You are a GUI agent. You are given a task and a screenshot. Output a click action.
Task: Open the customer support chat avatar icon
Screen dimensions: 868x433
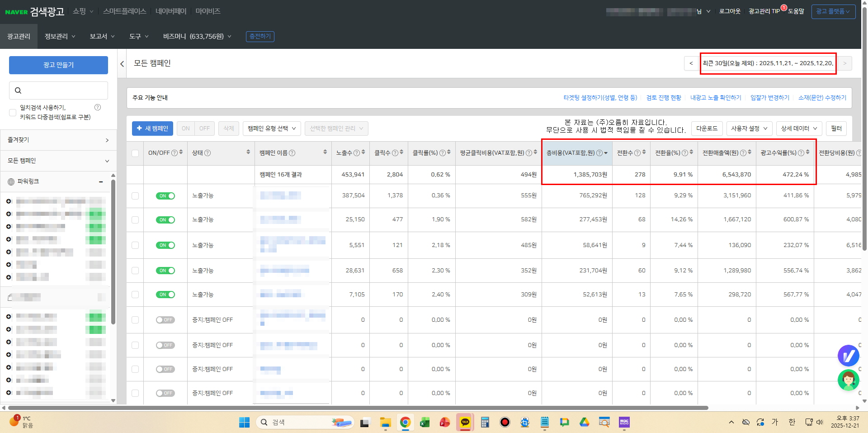pos(848,380)
